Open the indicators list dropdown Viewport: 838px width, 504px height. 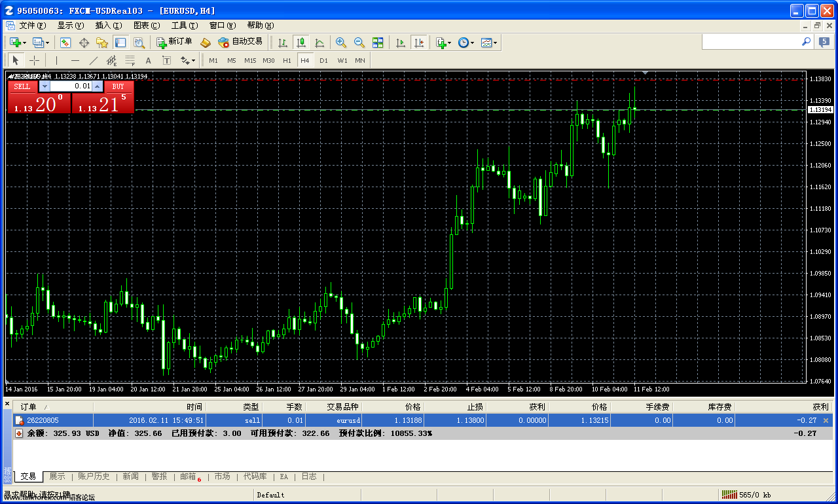(x=443, y=43)
